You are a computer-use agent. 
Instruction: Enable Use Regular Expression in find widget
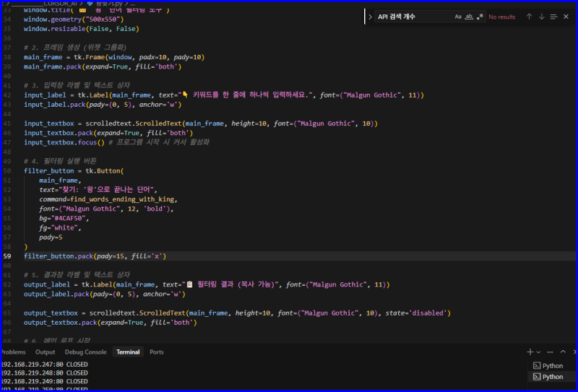point(480,17)
